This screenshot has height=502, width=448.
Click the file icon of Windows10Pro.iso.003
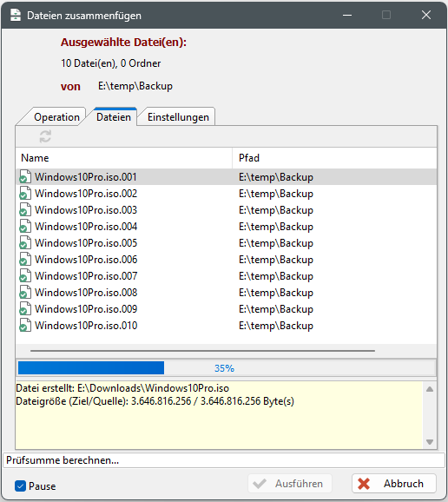point(25,210)
